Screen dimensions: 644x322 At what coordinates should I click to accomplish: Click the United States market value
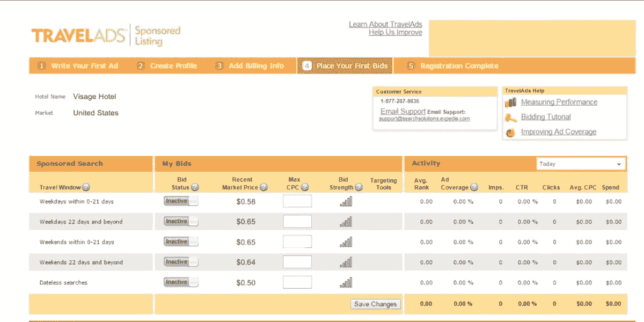96,113
